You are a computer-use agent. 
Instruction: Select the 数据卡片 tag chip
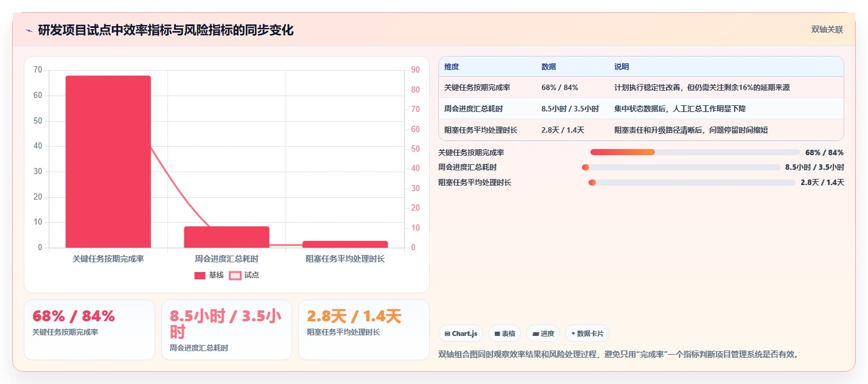(587, 333)
